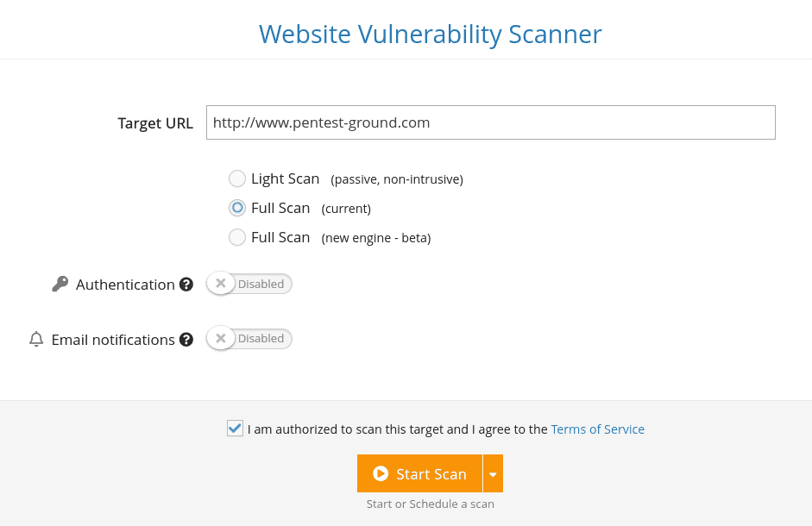The image size is (812, 526).
Task: Enable the Authentication Disabled toggle
Action: [249, 283]
